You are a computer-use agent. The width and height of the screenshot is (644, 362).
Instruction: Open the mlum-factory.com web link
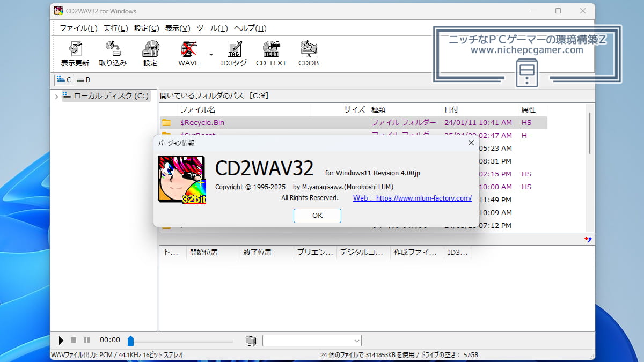[412, 198]
